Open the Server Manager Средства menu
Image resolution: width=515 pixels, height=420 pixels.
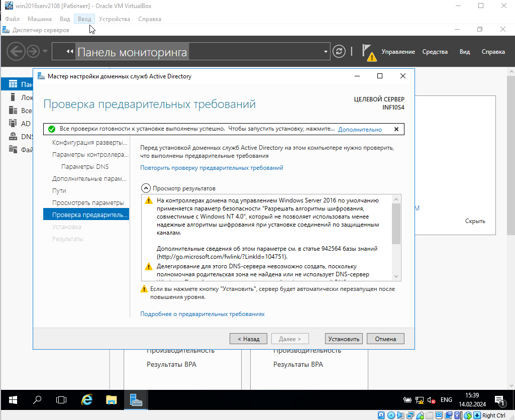pos(435,52)
